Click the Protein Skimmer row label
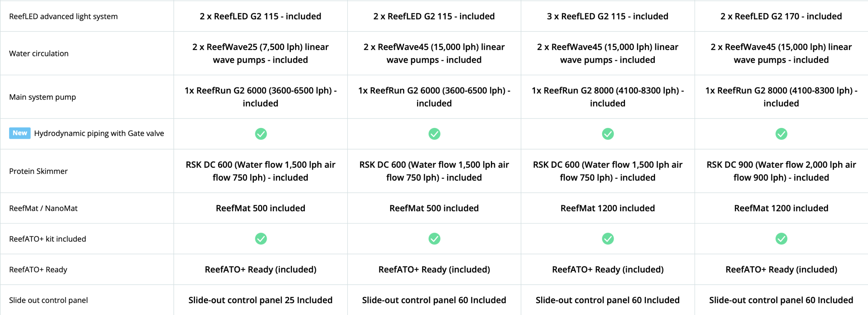Viewport: 868px width, 315px height. [x=38, y=171]
